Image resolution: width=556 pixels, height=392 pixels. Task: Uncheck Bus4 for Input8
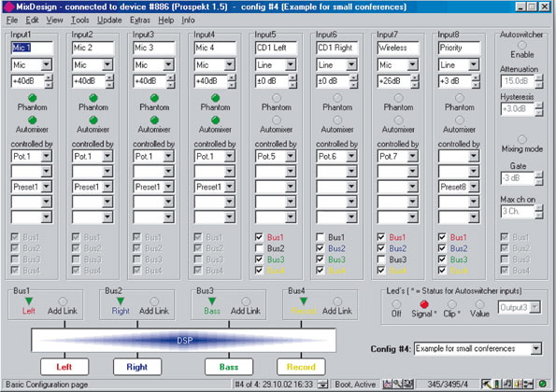coord(442,271)
